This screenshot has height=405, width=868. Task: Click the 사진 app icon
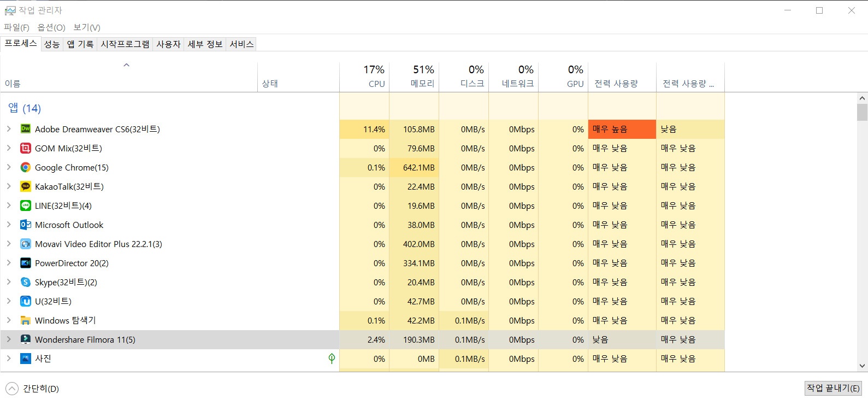pyautogui.click(x=26, y=359)
